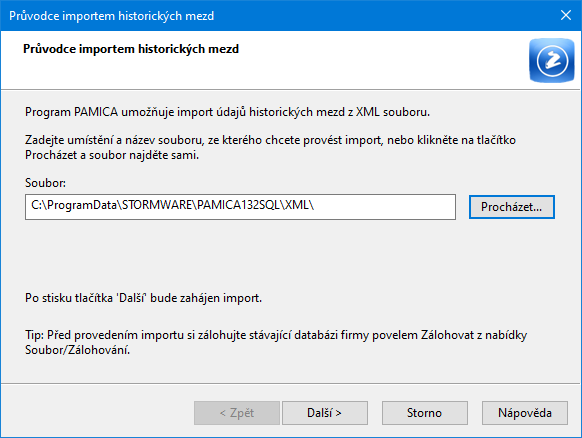The height and width of the screenshot is (438, 582).
Task: Click the bold wizard heading text
Action: point(131,49)
